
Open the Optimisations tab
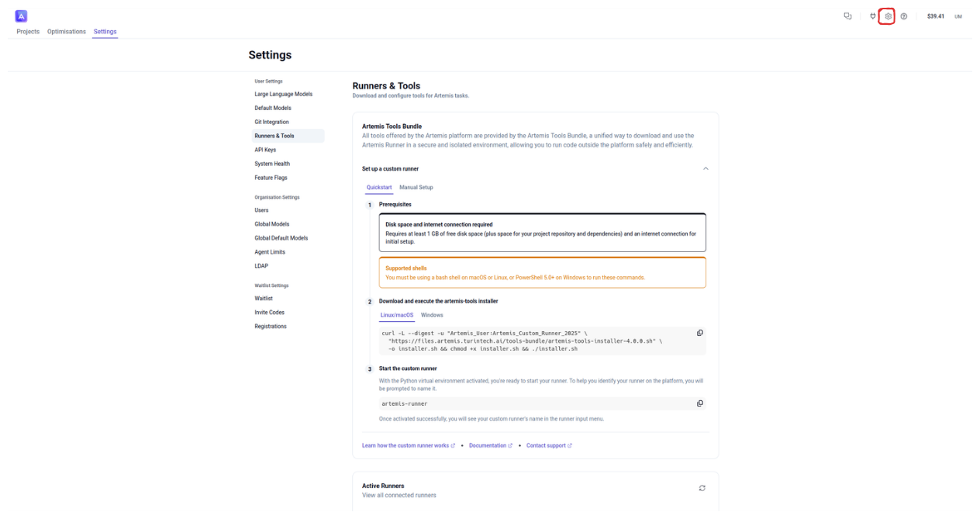(67, 32)
